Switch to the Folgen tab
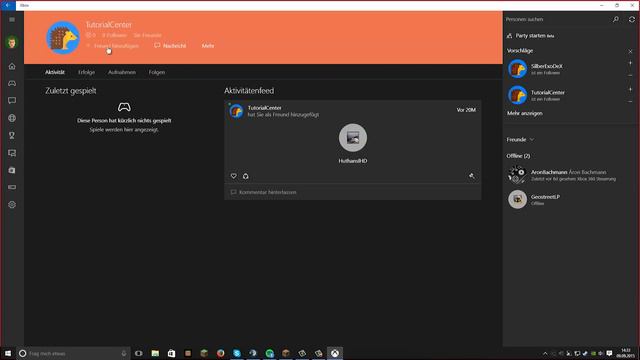The image size is (640, 360). click(x=157, y=72)
